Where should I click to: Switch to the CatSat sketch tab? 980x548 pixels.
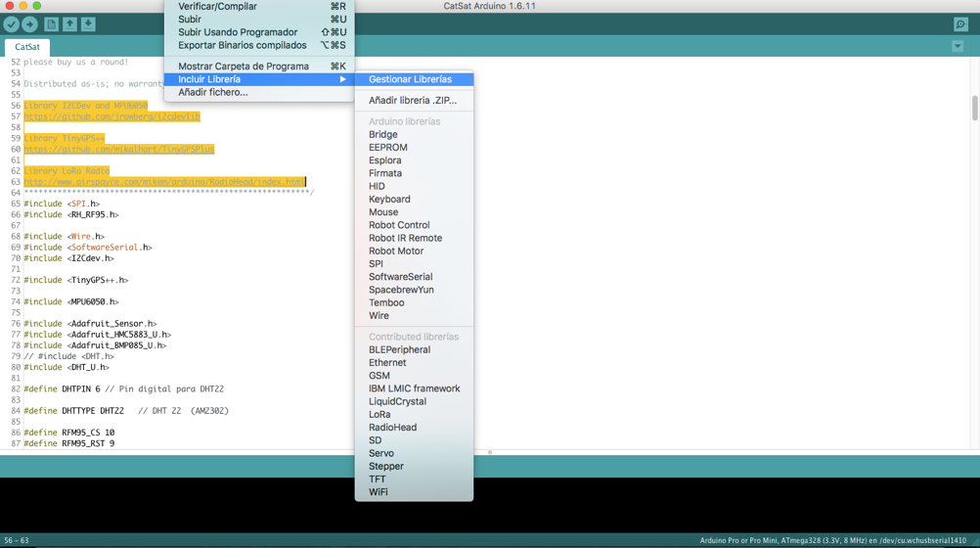pyautogui.click(x=26, y=47)
